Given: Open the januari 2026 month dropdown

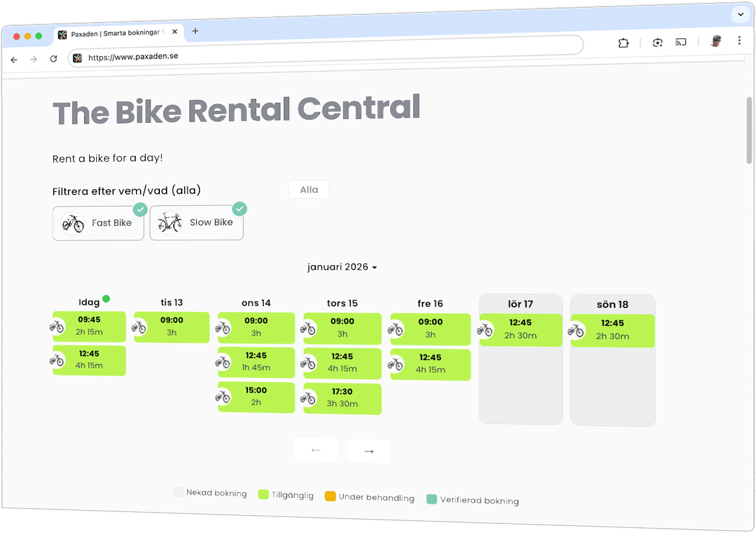Looking at the screenshot, I should 342,267.
